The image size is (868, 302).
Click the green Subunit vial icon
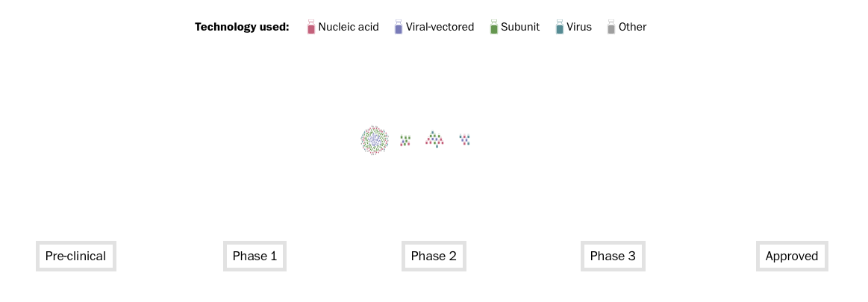tap(493, 28)
